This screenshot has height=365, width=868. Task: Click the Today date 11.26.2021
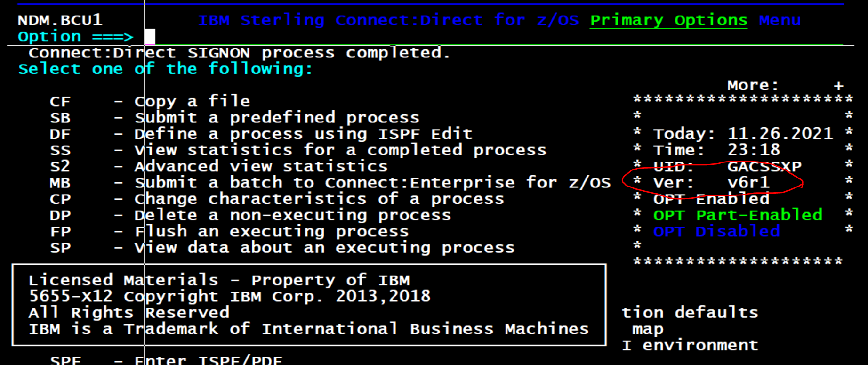(x=780, y=134)
